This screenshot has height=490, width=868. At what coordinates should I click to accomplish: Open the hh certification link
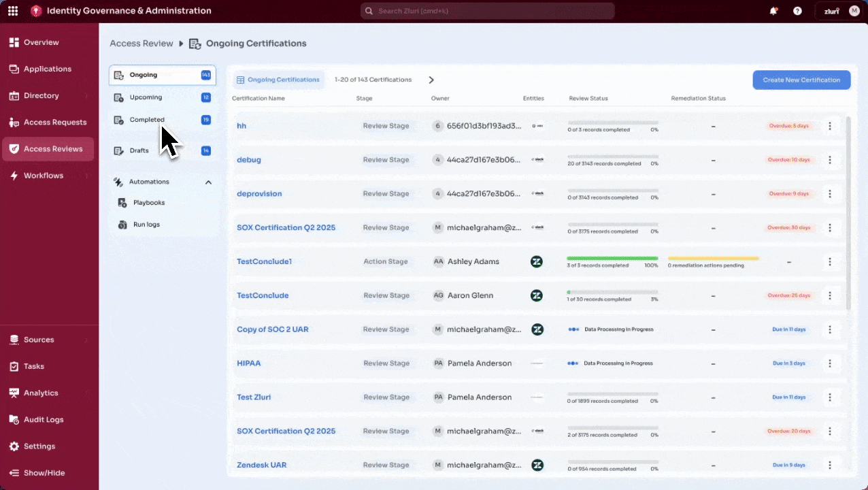[x=241, y=126]
